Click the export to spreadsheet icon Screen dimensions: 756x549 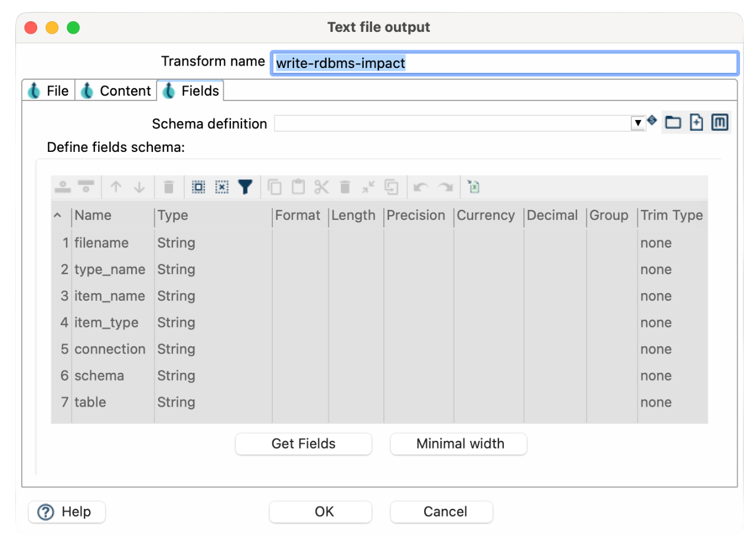(474, 187)
